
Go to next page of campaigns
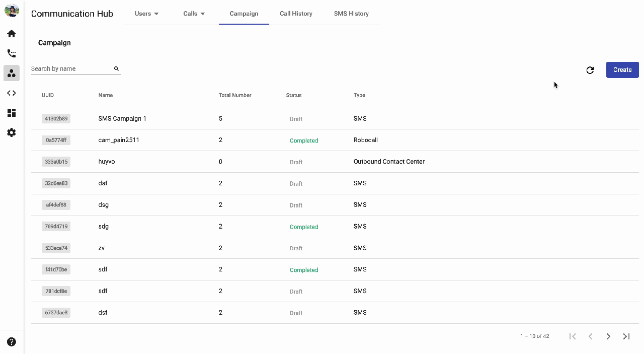click(x=608, y=336)
